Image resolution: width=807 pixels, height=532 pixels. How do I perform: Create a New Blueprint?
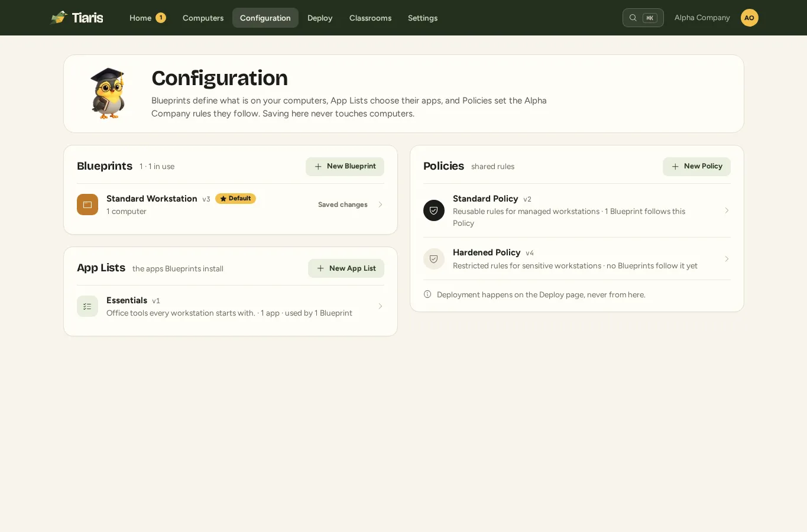[345, 167]
